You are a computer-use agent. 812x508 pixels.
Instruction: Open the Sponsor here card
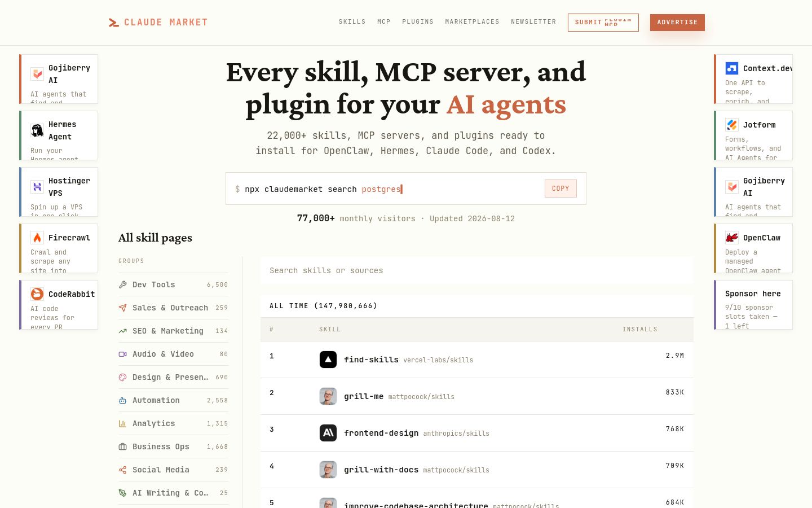click(753, 305)
